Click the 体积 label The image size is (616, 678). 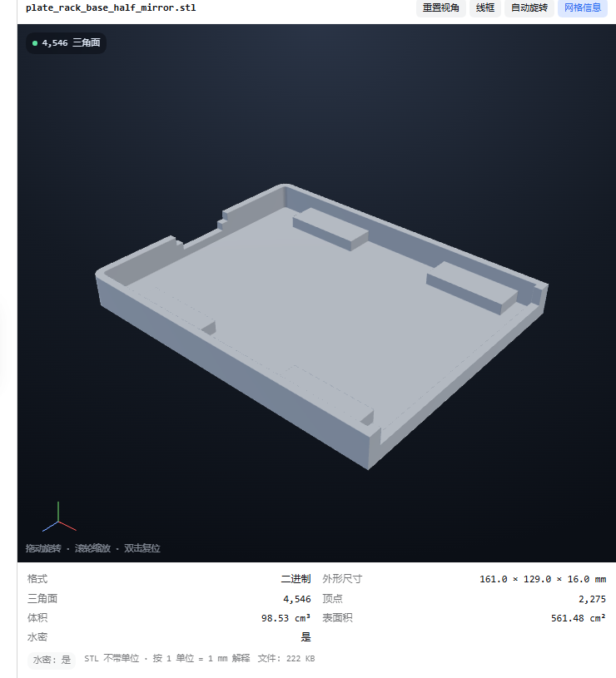pos(37,618)
